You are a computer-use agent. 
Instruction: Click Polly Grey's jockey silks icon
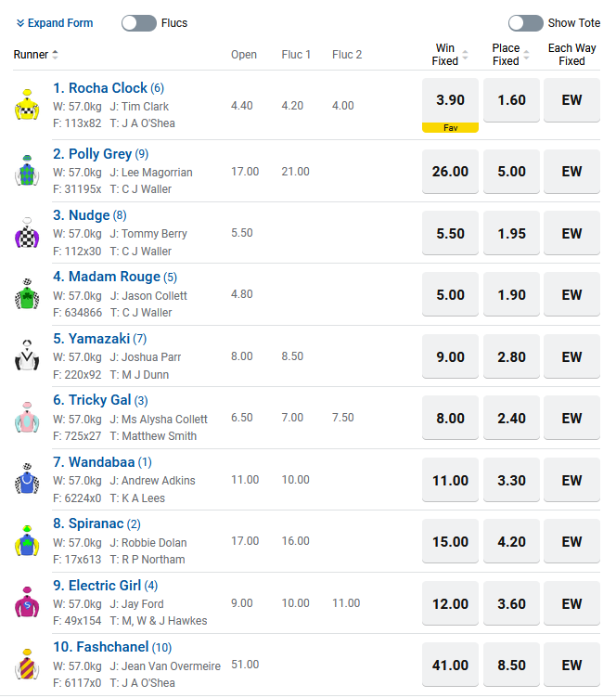point(26,171)
